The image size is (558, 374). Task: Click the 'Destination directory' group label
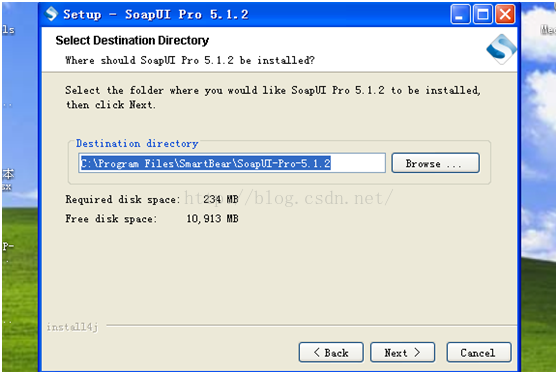[137, 143]
